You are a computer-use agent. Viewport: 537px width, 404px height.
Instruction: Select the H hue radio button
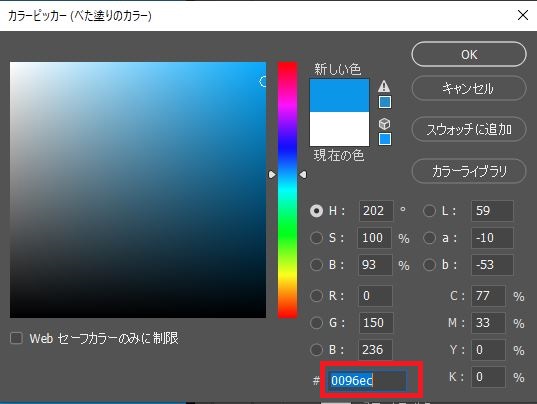click(x=316, y=211)
